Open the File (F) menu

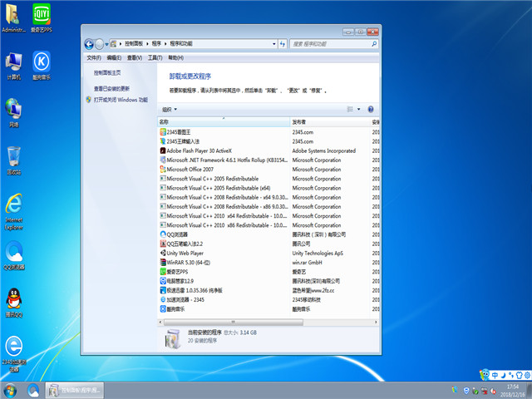94,58
